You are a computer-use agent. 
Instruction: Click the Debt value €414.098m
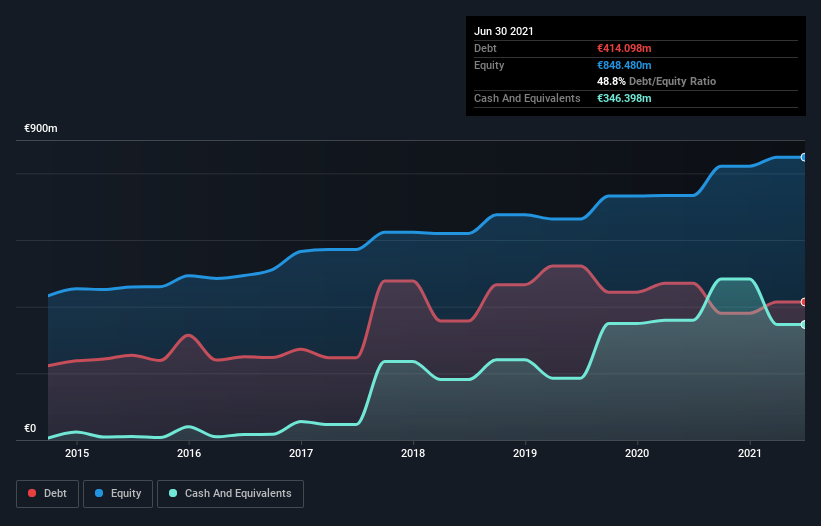(624, 48)
